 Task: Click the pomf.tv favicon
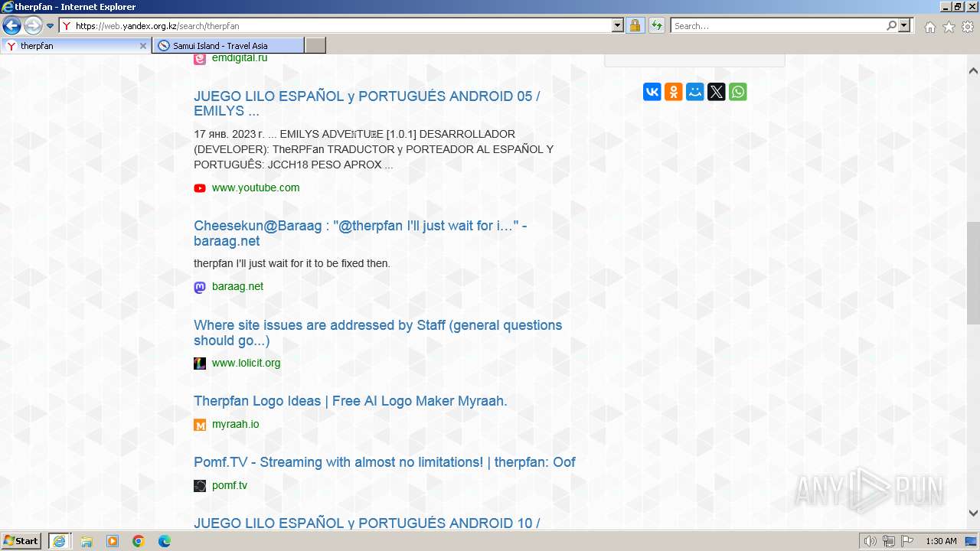200,486
